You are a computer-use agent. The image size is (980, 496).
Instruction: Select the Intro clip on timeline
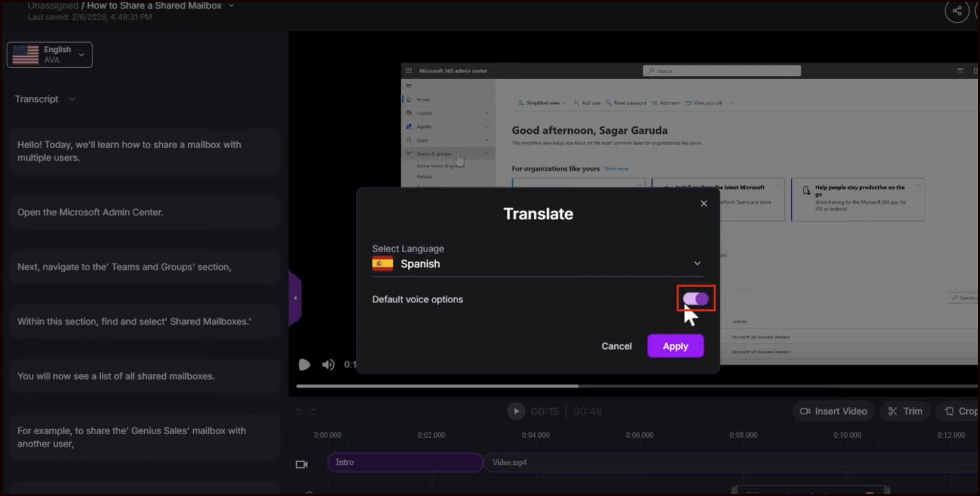pos(405,462)
